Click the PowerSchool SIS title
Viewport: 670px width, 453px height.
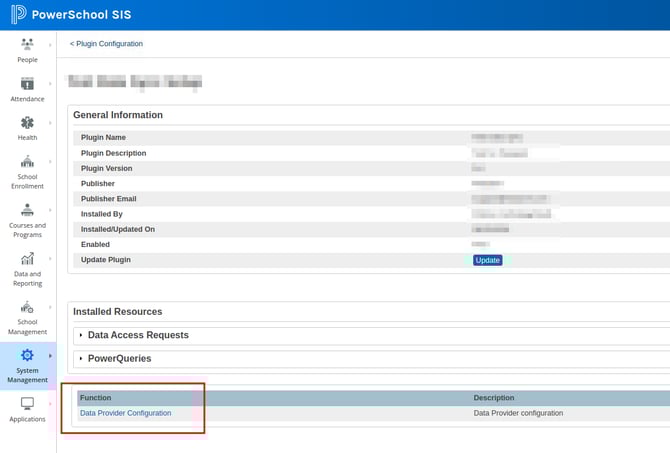(x=82, y=15)
